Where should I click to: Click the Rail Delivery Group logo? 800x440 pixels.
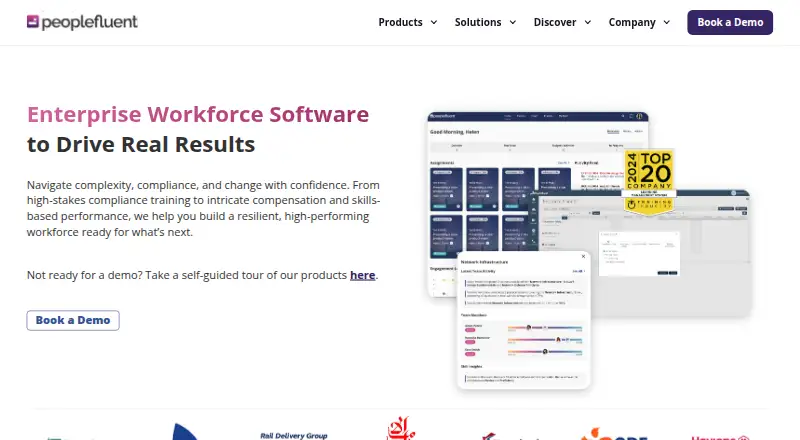[294, 435]
